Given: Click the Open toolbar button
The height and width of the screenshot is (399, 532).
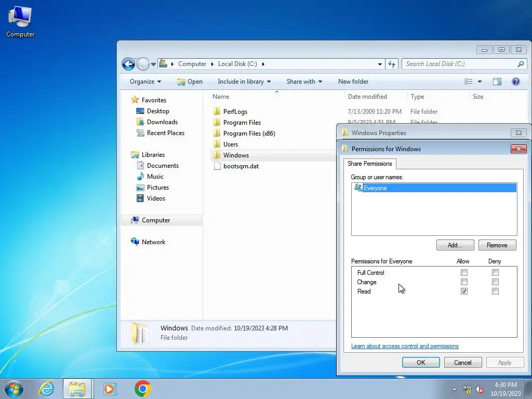Looking at the screenshot, I should point(190,82).
